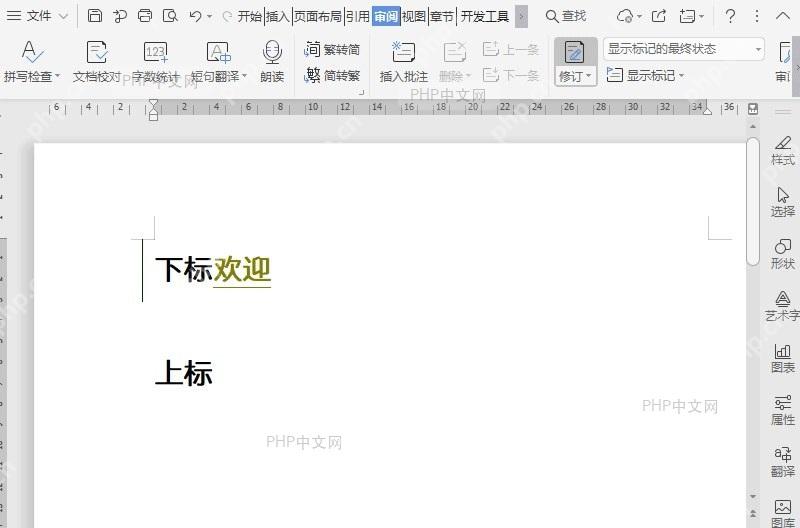
Task: Open 显示标记的最终状态 combo box
Action: (684, 49)
